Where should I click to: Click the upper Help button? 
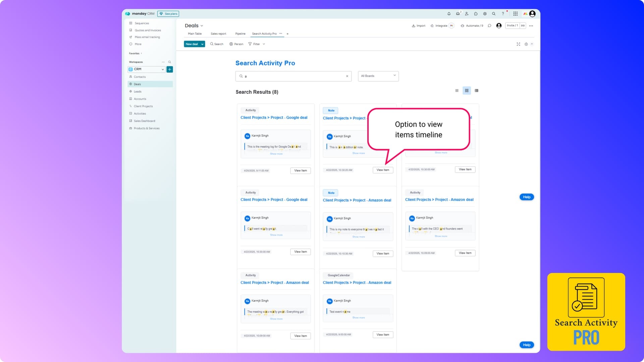click(527, 197)
